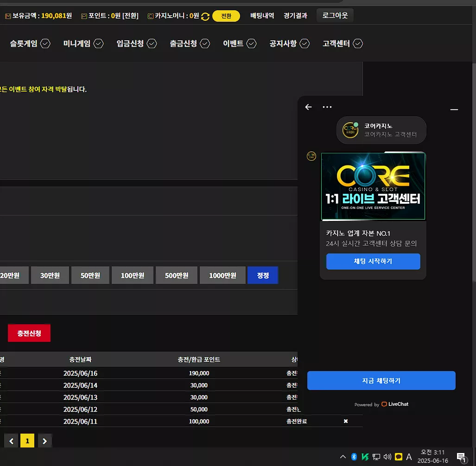Open the chat widget three-dot menu
This screenshot has width=476, height=466.
pyautogui.click(x=327, y=107)
